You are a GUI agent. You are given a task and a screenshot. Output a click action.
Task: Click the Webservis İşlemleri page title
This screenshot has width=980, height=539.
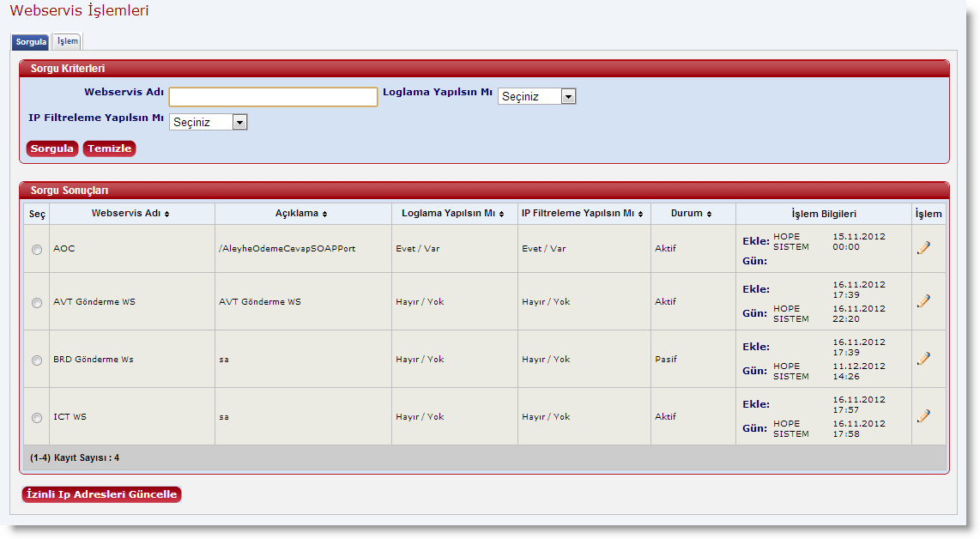pyautogui.click(x=79, y=10)
